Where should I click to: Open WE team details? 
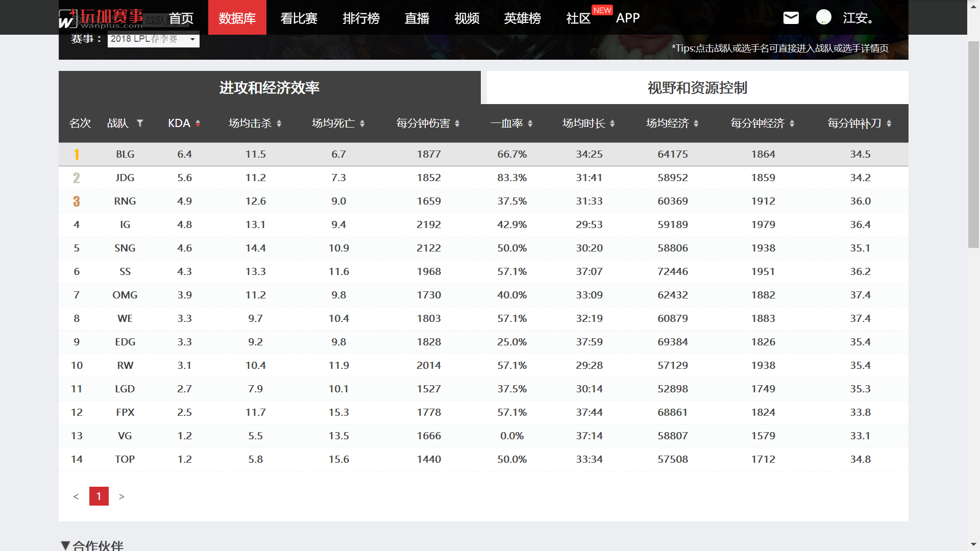coord(125,318)
